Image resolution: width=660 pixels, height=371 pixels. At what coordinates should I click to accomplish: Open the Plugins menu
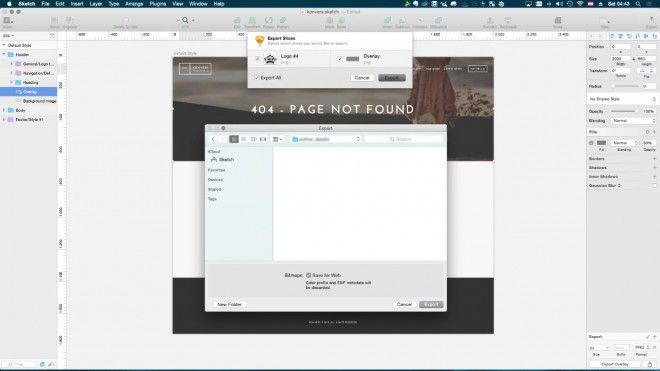point(157,4)
